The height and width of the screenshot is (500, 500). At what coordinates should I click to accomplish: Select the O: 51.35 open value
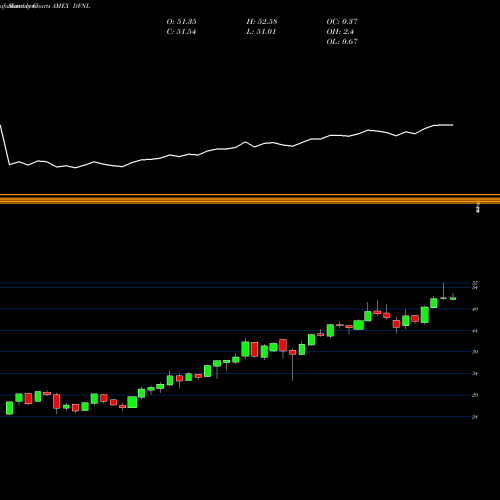pyautogui.click(x=181, y=22)
